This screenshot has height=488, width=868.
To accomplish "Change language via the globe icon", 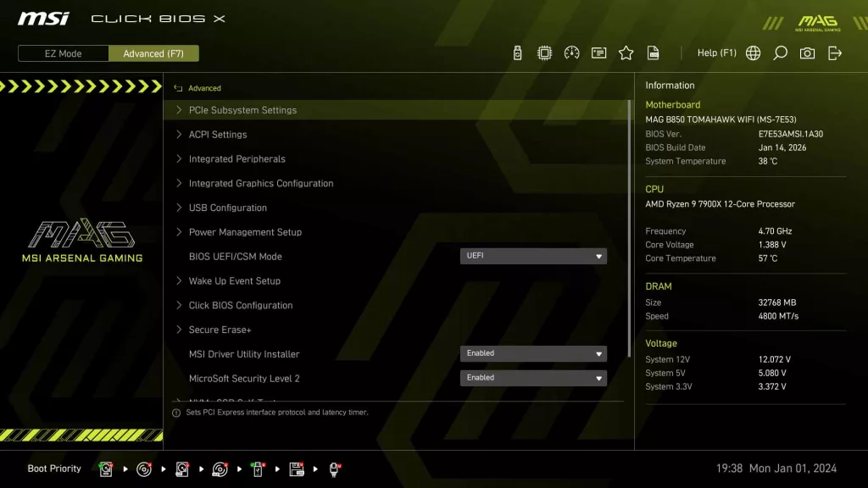I will pyautogui.click(x=753, y=53).
